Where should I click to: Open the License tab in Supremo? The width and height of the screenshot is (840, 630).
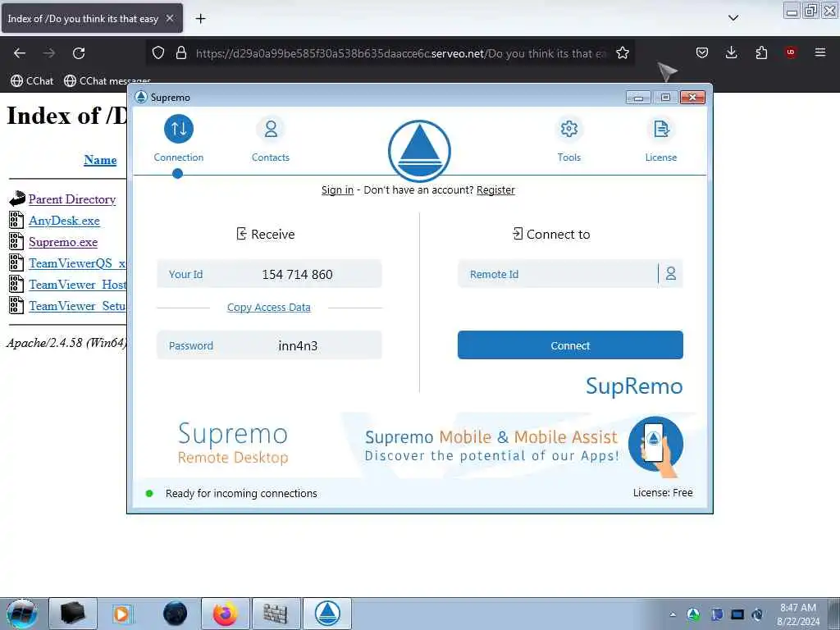(661, 138)
